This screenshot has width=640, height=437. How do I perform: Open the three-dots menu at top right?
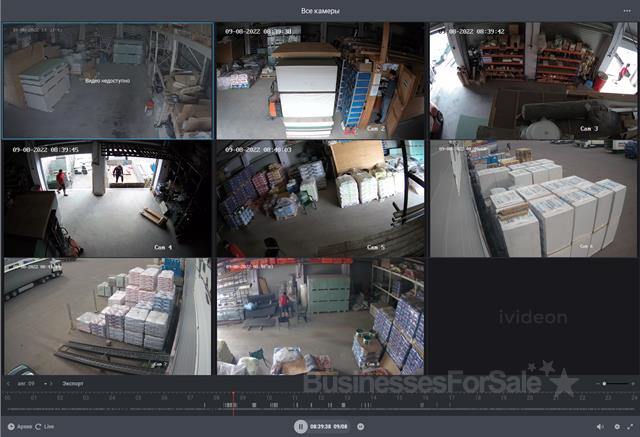(x=626, y=10)
